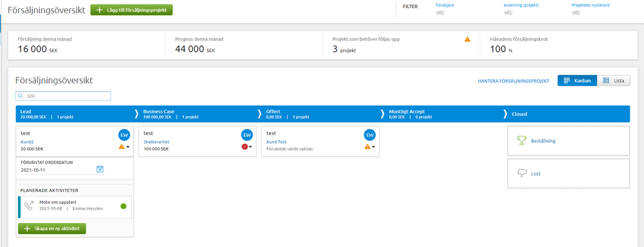Click Förväntat värde saknas text
This screenshot has height=247, width=644.
pyautogui.click(x=289, y=149)
